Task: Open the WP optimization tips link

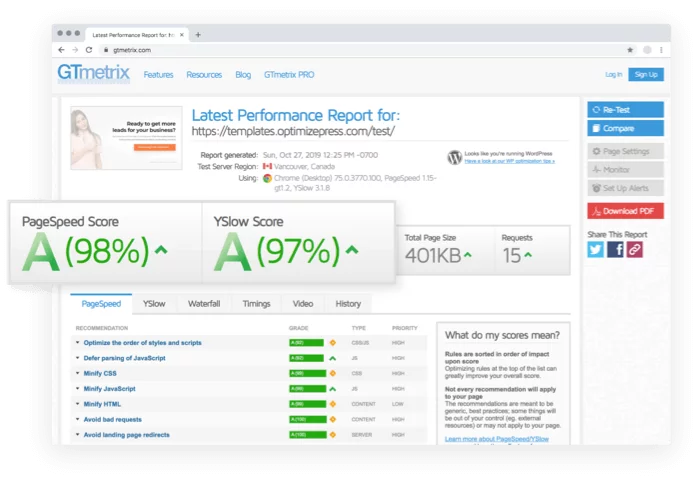Action: (x=509, y=161)
